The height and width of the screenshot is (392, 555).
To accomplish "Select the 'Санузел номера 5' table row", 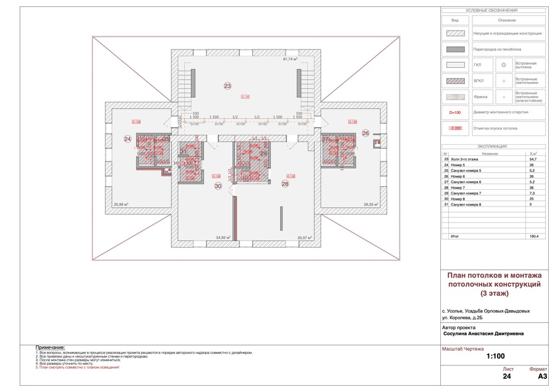I will (x=493, y=171).
